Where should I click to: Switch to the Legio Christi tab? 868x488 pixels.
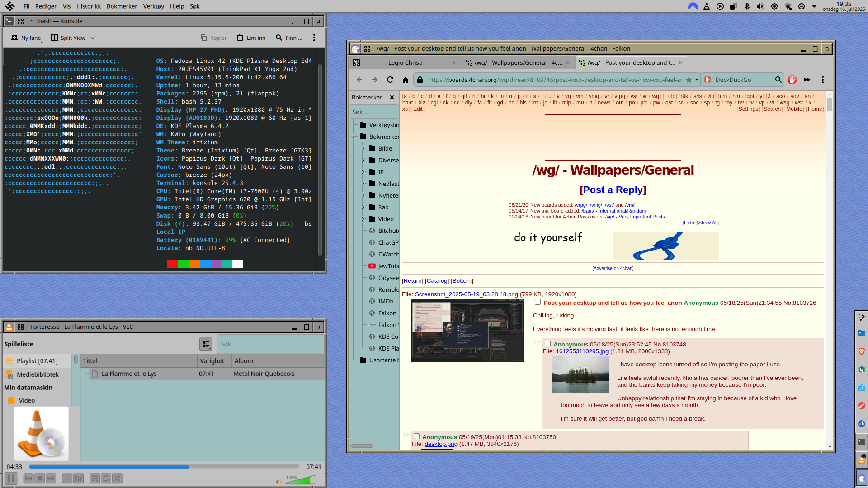point(405,62)
